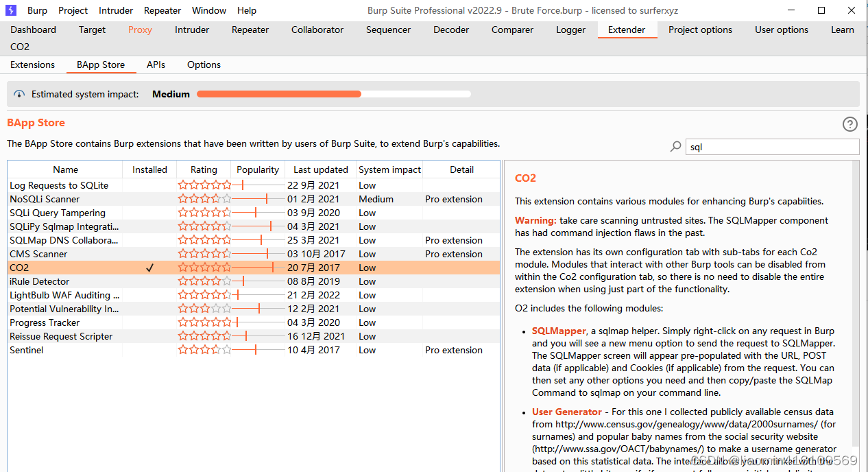Screen dimensions: 868x472
Task: Open the Learn tab
Action: click(x=843, y=29)
